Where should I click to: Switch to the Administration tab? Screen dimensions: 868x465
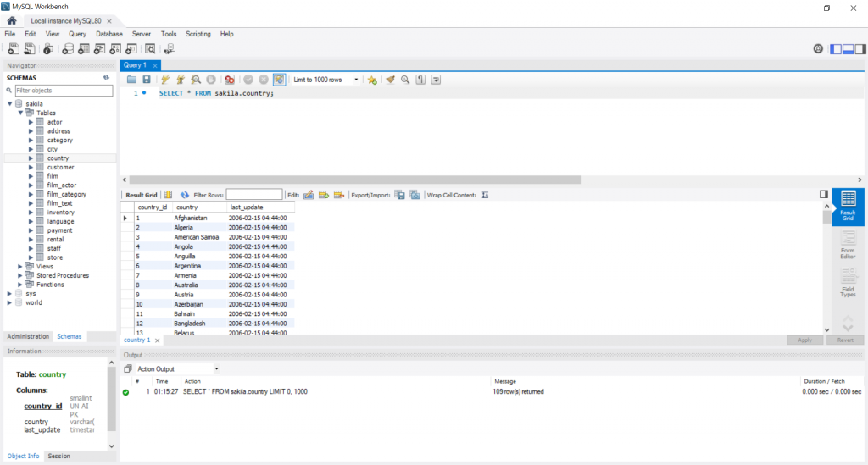28,336
